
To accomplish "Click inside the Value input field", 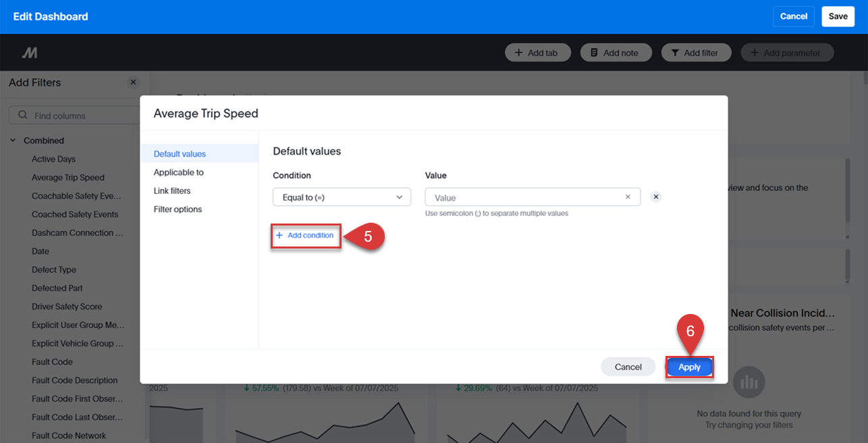I will point(526,197).
